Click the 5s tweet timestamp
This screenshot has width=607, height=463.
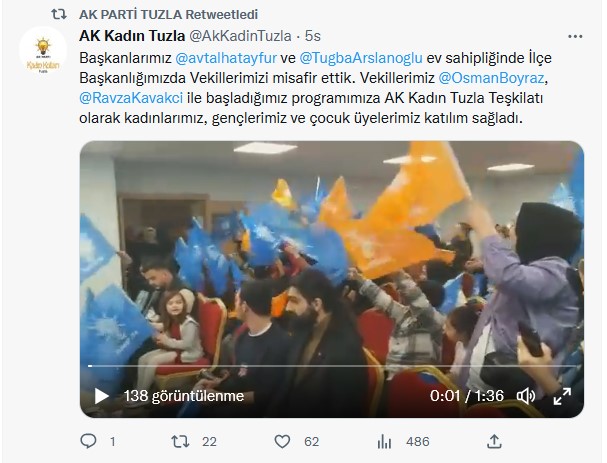click(313, 36)
